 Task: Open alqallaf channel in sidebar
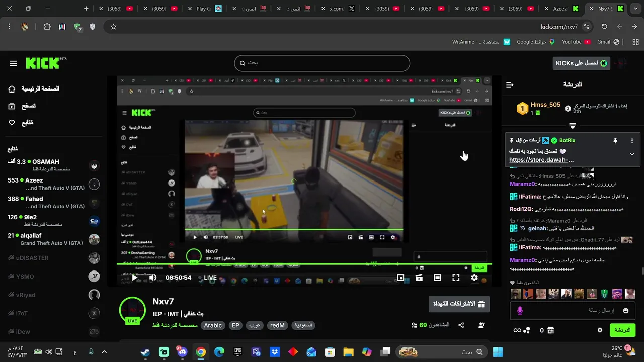53,239
